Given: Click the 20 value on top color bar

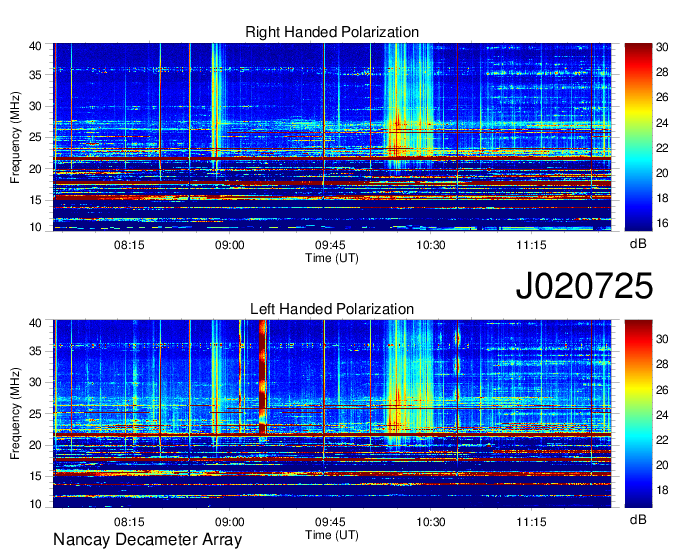Looking at the screenshot, I should [x=662, y=173].
